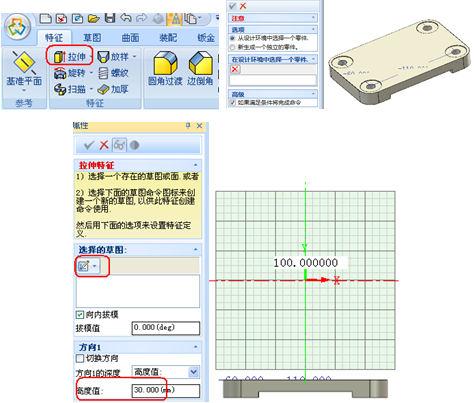Select the 旋转 revolve tool

[x=70, y=73]
